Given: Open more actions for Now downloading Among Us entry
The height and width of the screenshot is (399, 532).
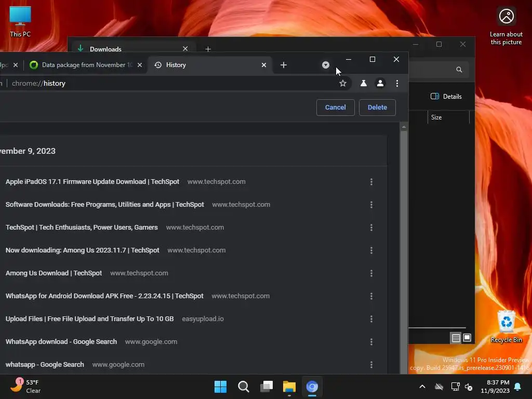Looking at the screenshot, I should (371, 250).
